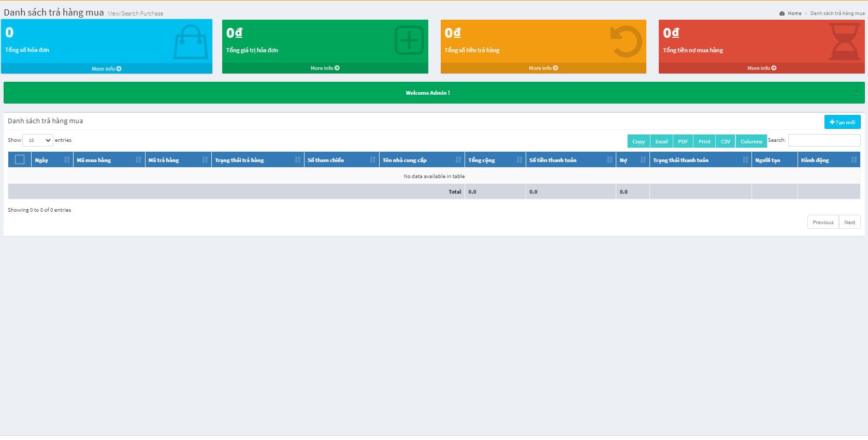Sort by the Số tham chiếu column
868x440 pixels.
(342, 160)
